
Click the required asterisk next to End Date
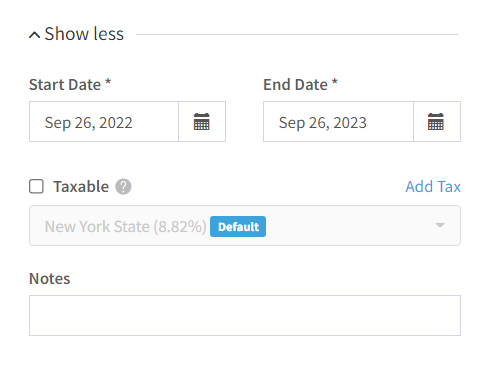[335, 82]
